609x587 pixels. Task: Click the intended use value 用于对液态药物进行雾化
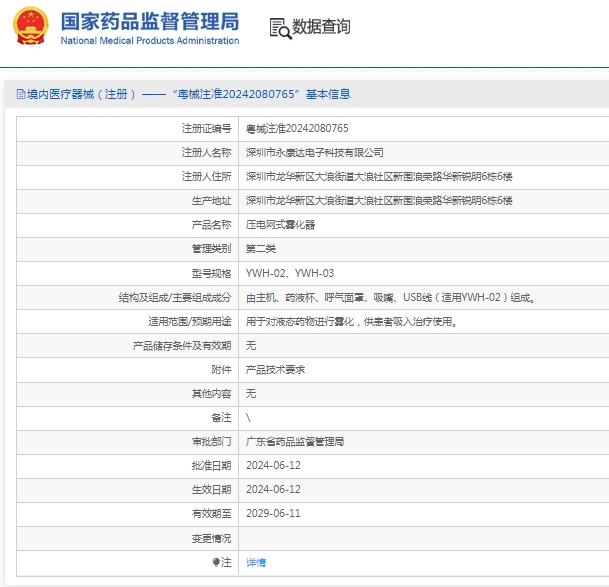point(351,322)
